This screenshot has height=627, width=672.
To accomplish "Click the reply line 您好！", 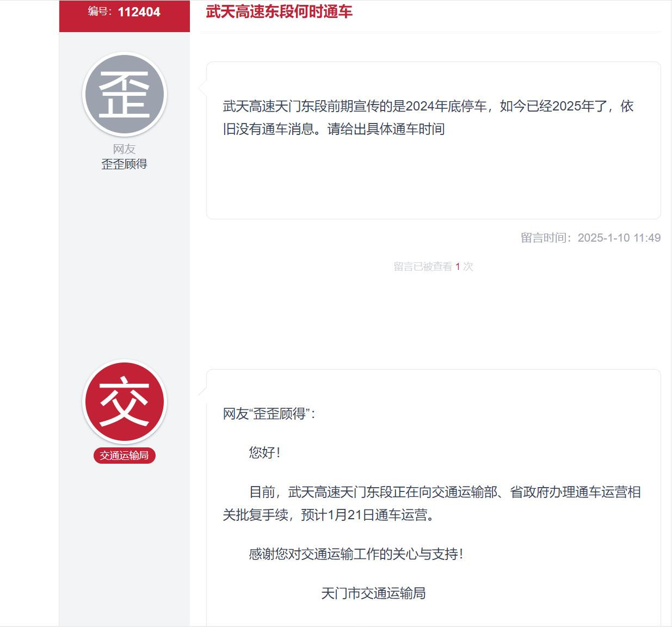I will click(x=265, y=453).
